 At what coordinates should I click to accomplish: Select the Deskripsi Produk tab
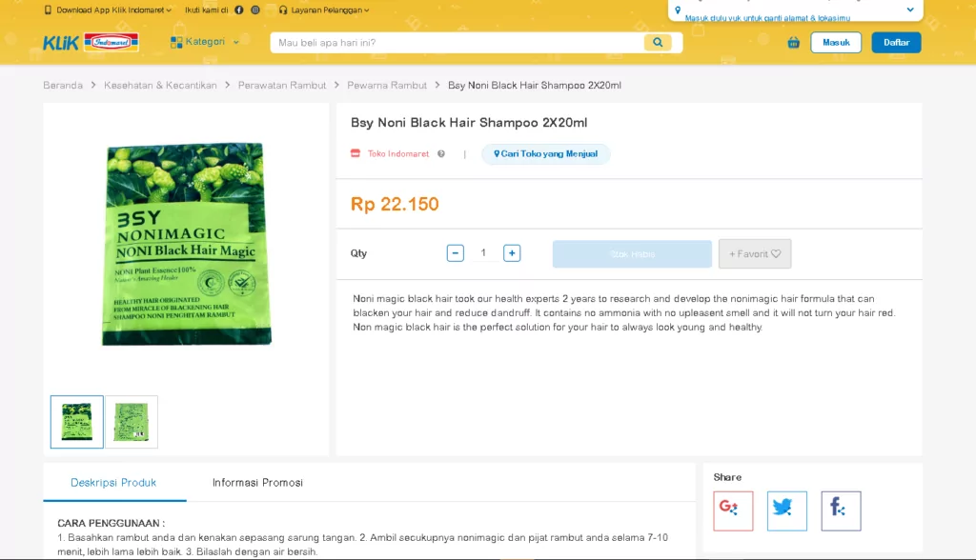114,482
